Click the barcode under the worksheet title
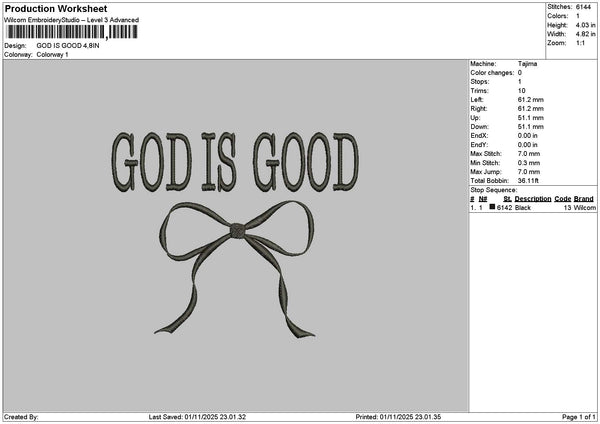The height and width of the screenshot is (424, 600). (x=70, y=33)
